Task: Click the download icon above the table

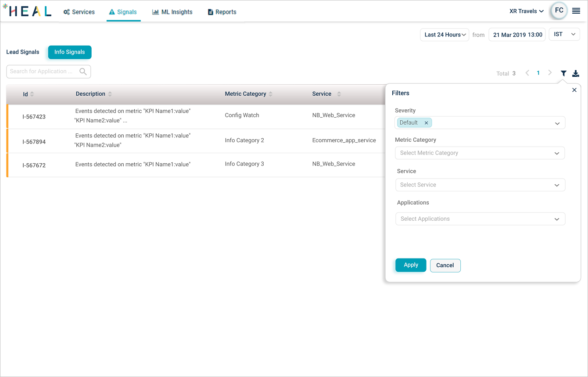Action: [x=576, y=73]
